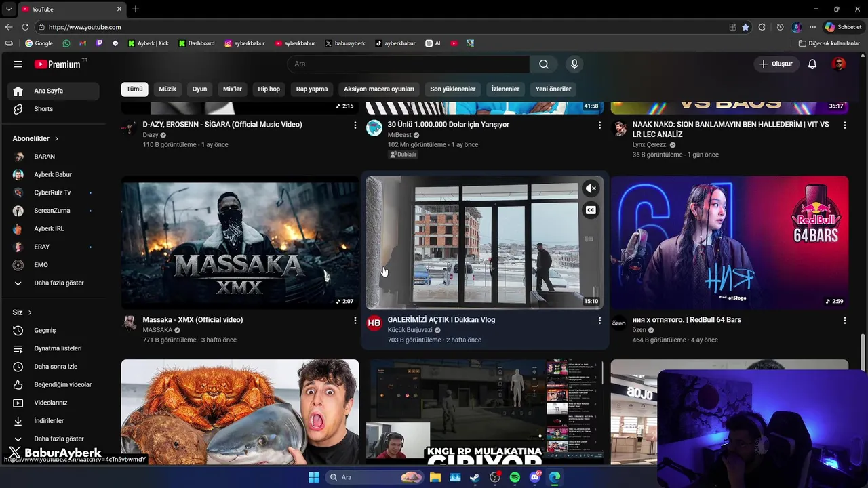
Task: Open the Google bookmark
Action: pyautogui.click(x=39, y=43)
